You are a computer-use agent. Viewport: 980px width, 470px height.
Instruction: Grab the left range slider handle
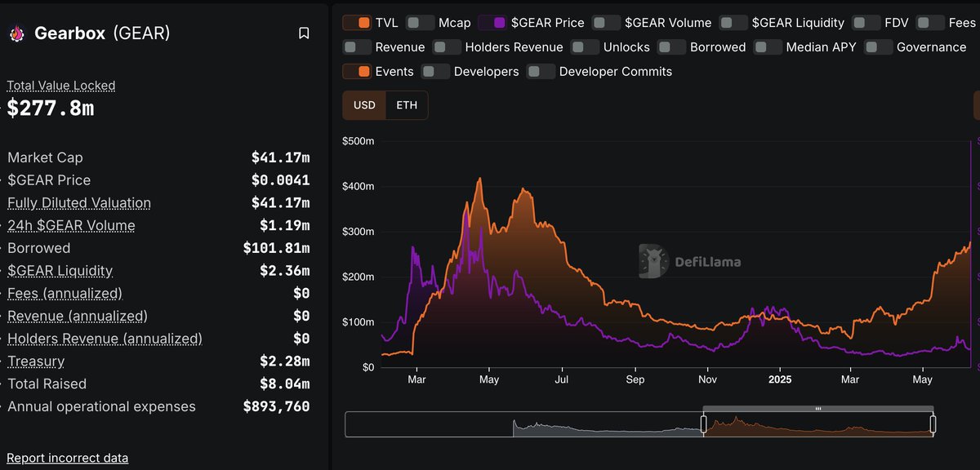tap(703, 424)
